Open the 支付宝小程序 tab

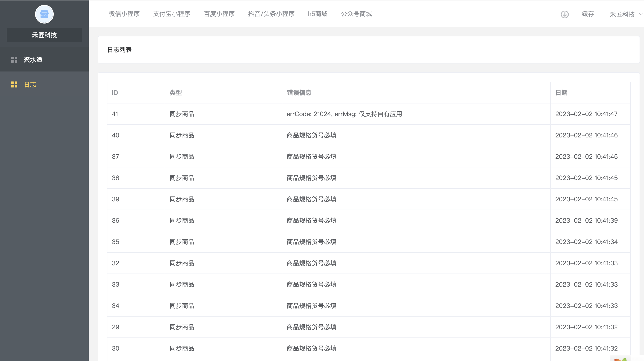click(172, 14)
